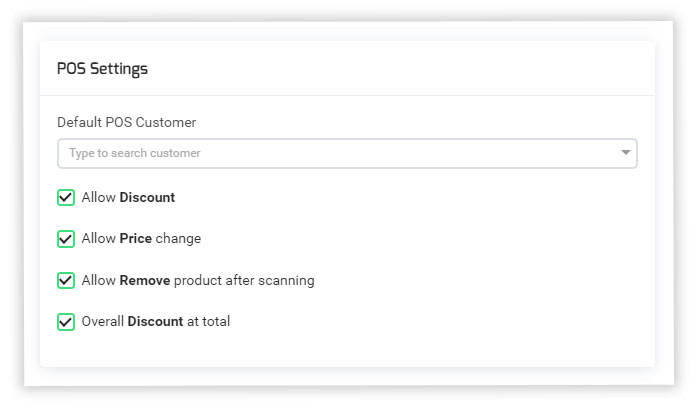This screenshot has width=699, height=408.
Task: Click the Allow Price change label
Action: (141, 239)
